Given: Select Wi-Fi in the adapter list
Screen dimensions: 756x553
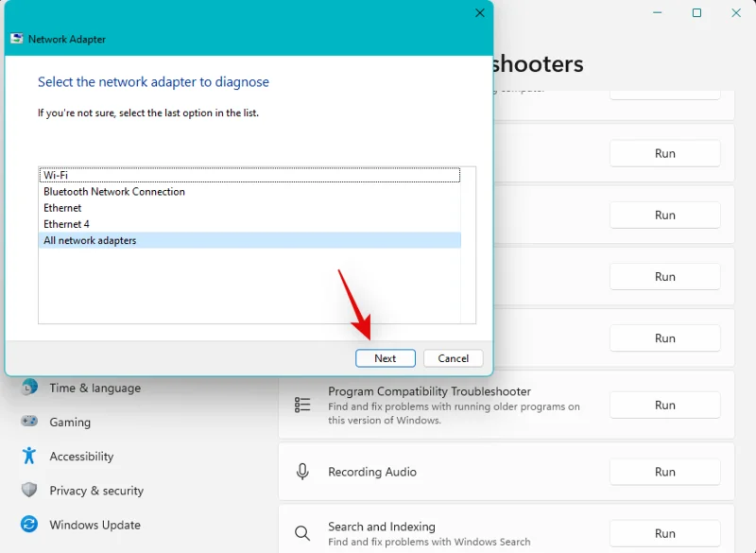Looking at the screenshot, I should (x=56, y=176).
